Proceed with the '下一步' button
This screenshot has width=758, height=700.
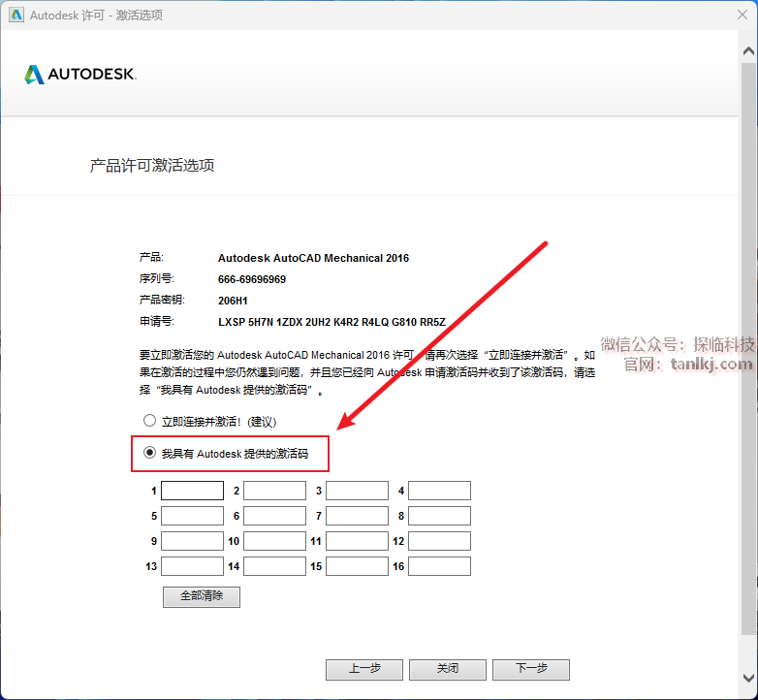(x=531, y=670)
